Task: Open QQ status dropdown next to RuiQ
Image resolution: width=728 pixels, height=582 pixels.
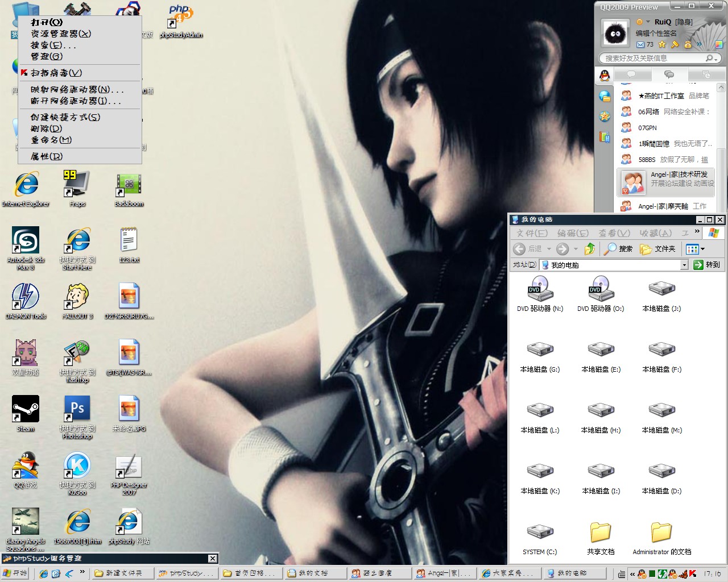Action: pos(648,22)
